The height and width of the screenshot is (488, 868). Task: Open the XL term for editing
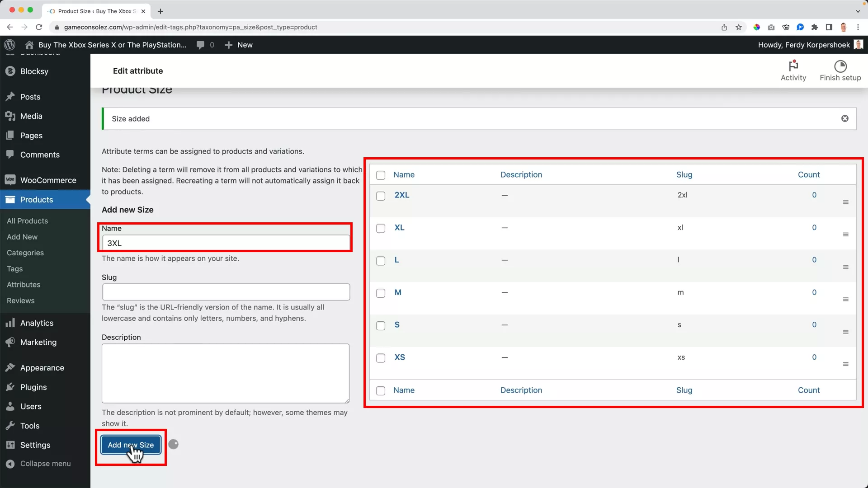[x=399, y=227]
